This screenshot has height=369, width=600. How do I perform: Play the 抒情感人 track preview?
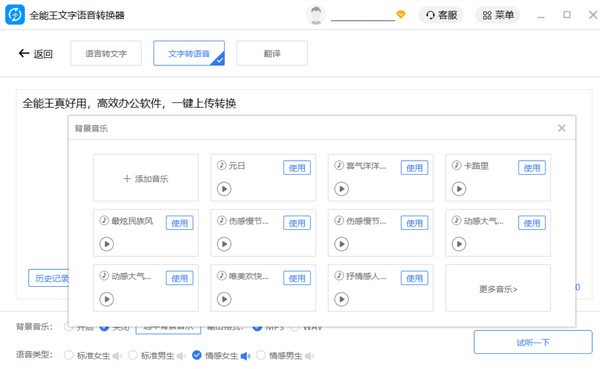(342, 299)
